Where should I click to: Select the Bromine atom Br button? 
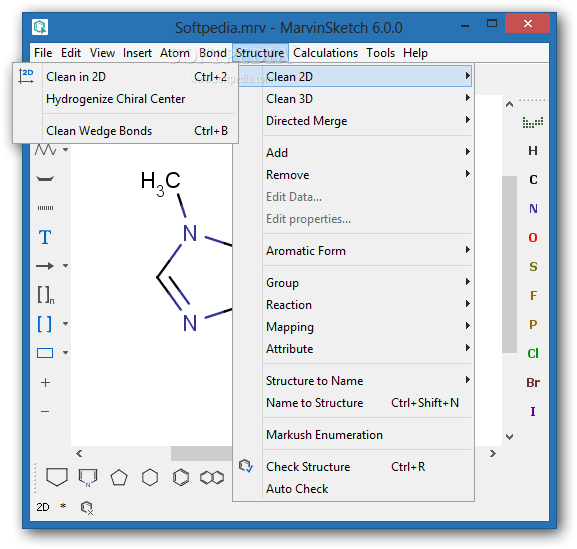pos(533,382)
